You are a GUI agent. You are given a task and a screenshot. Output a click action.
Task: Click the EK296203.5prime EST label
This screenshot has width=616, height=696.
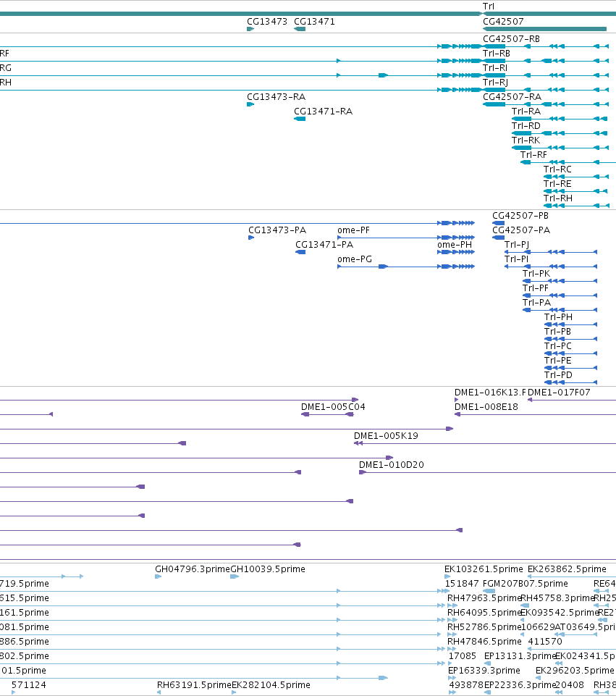pos(575,670)
